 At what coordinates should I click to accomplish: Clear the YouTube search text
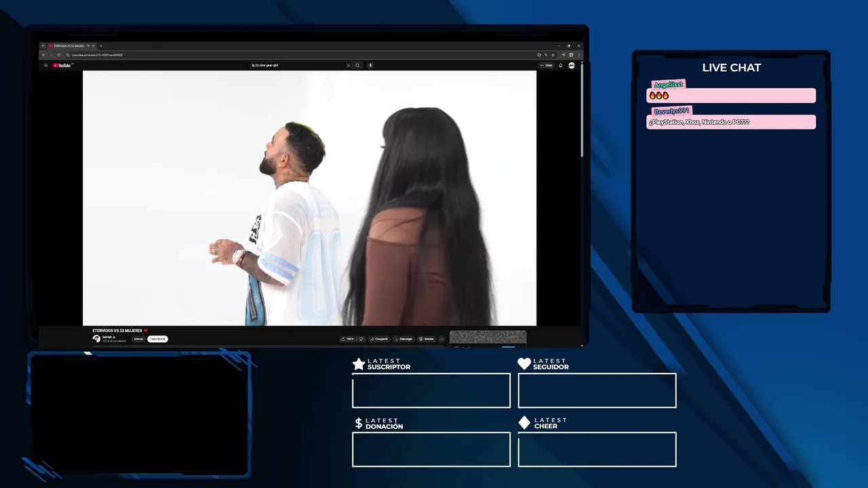[x=349, y=65]
